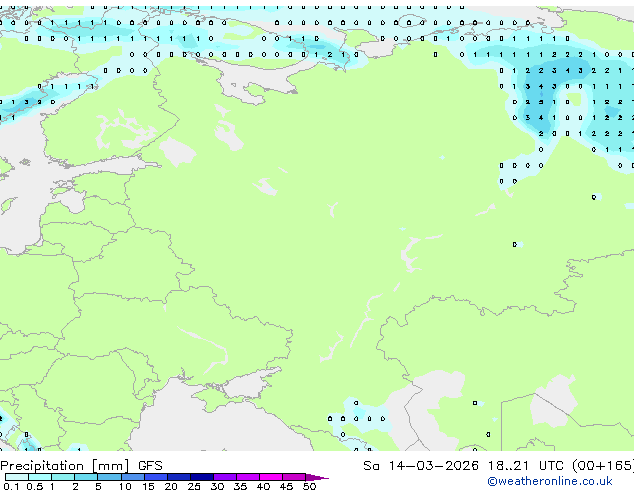Click the '15' legend scale label

click(x=148, y=486)
